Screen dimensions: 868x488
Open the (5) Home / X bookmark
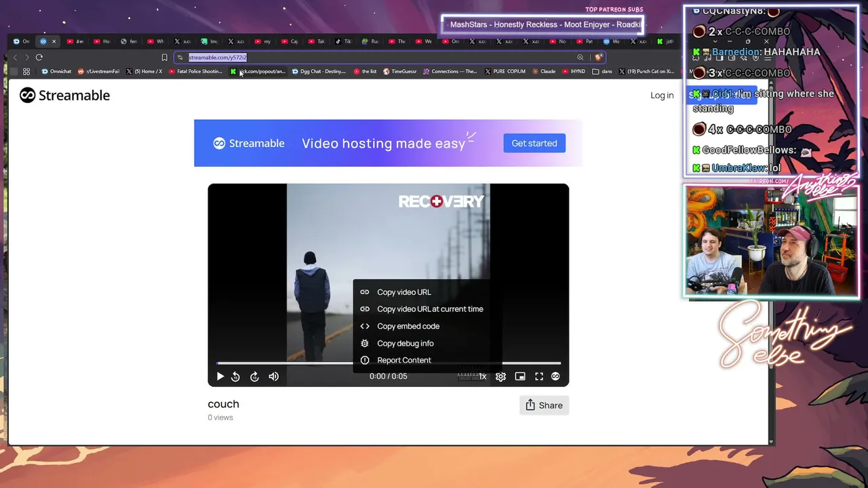tap(144, 71)
